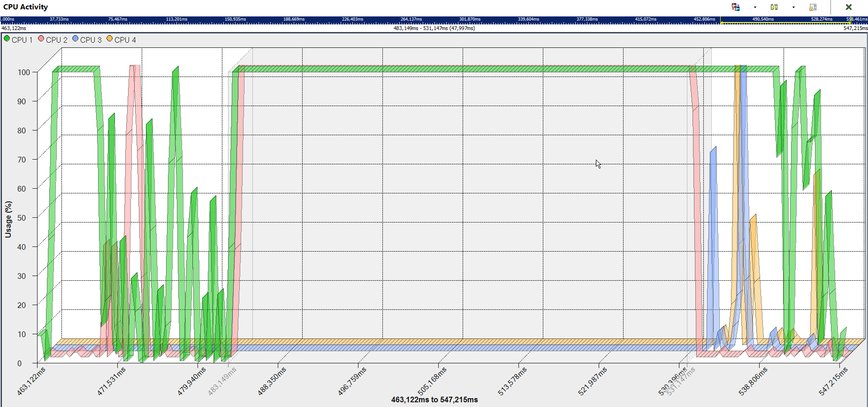Open dropdown beside the yellow split icon
The width and height of the screenshot is (868, 407).
click(x=793, y=7)
